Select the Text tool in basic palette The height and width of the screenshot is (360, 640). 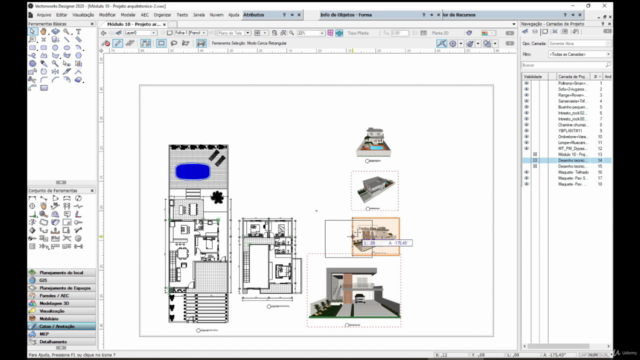(78, 31)
